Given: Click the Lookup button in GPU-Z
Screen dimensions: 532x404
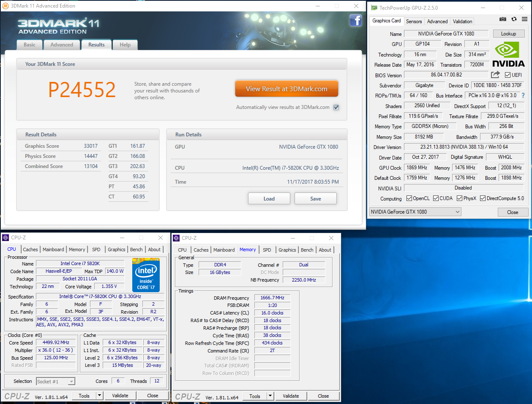Looking at the screenshot, I should [508, 34].
